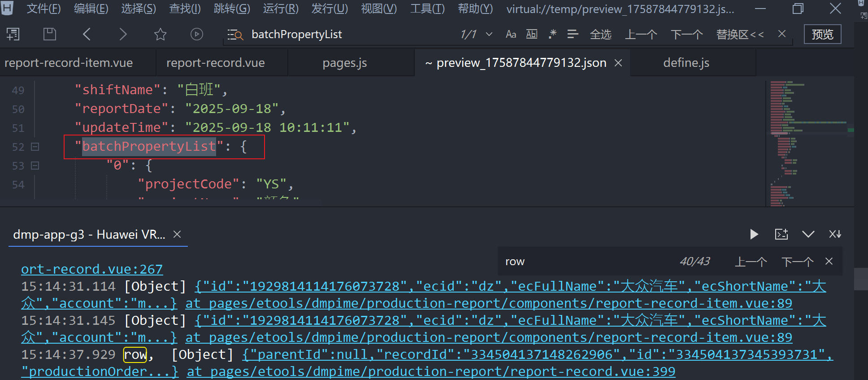Click the highlighted row match in console

[x=135, y=354]
